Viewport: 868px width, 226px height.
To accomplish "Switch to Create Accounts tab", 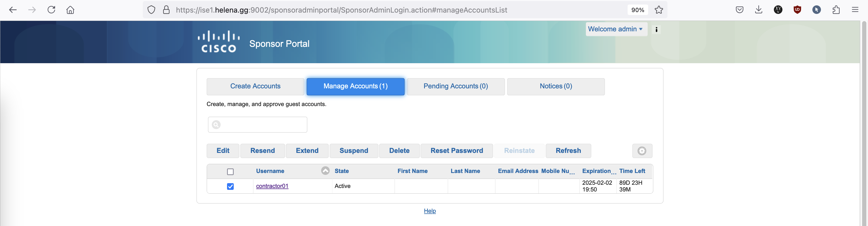I will pos(255,86).
